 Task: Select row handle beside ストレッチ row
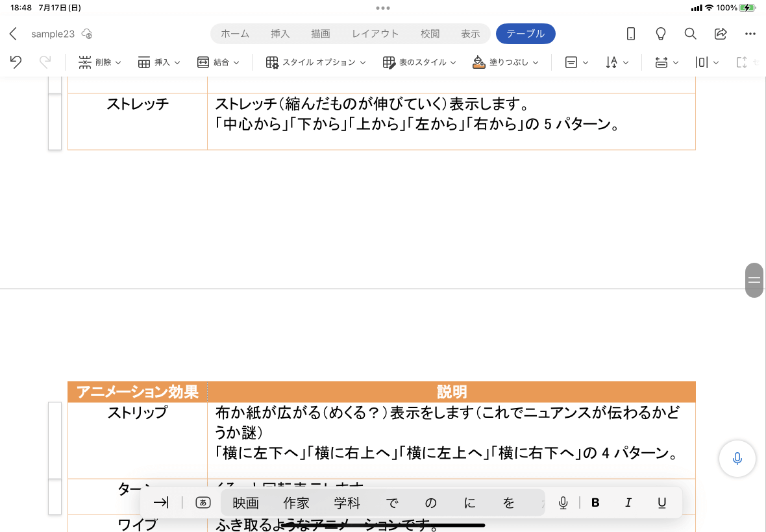(55, 121)
